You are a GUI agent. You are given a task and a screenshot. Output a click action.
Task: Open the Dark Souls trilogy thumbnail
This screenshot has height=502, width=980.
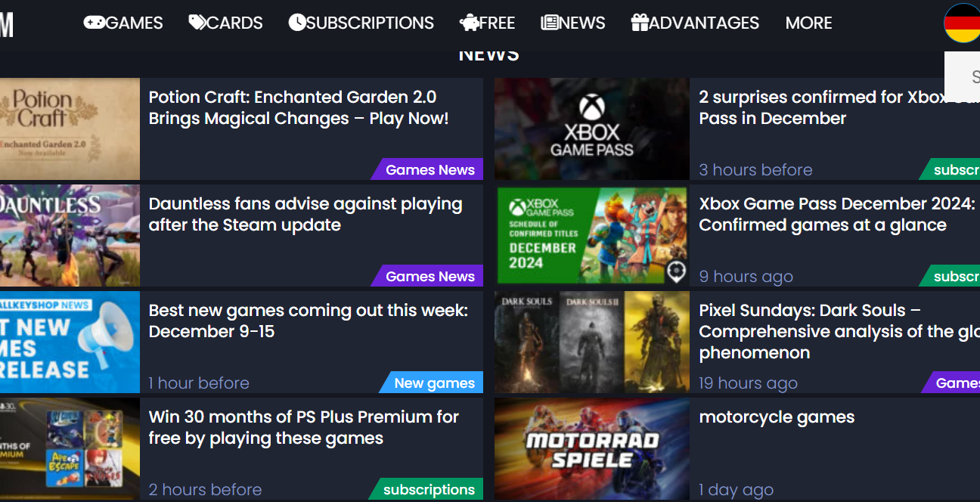pos(591,342)
